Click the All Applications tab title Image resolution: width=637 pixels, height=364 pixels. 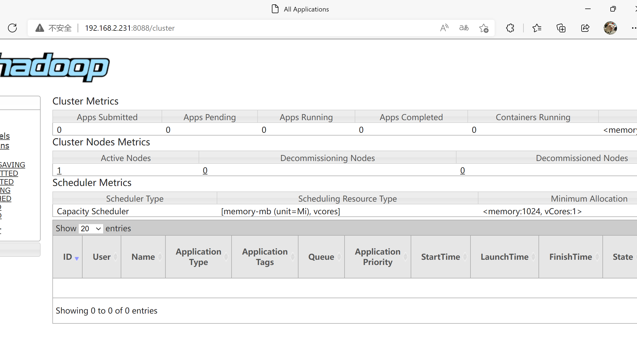(306, 9)
